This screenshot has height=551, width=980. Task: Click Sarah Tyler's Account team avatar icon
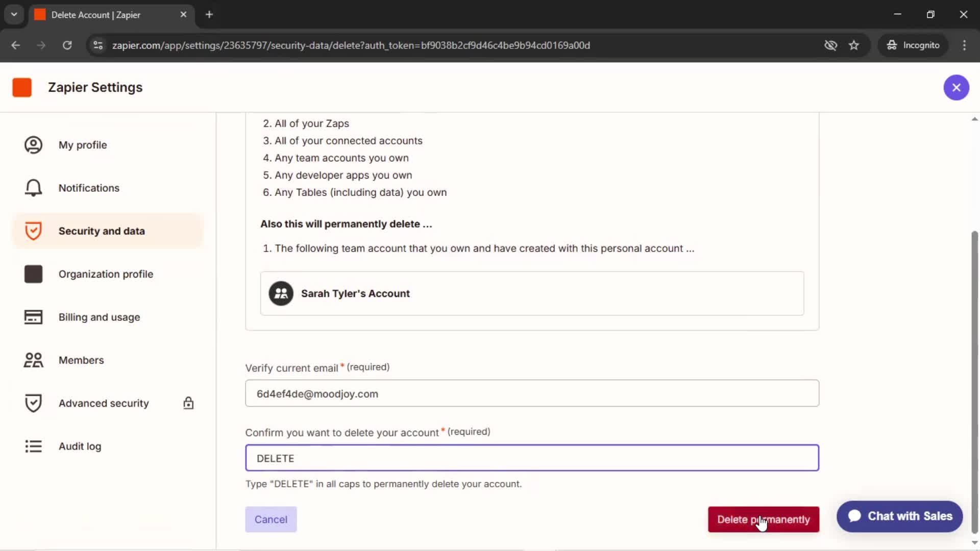(x=281, y=293)
